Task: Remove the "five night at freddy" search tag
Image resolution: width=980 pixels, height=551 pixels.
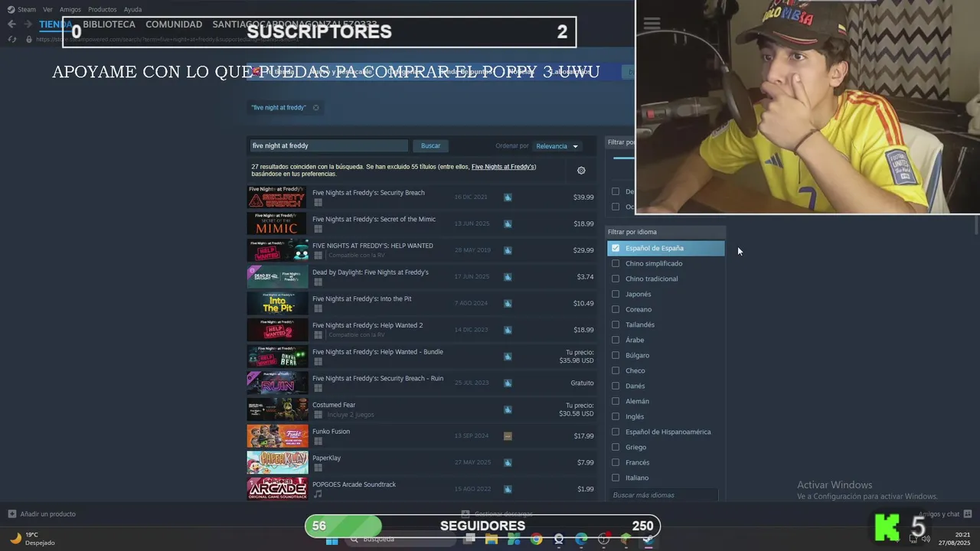Action: click(315, 108)
